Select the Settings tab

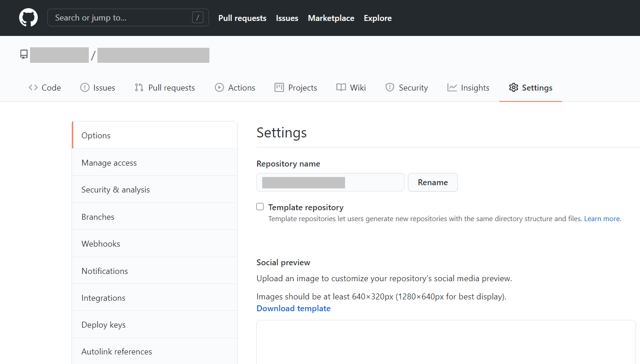click(531, 88)
